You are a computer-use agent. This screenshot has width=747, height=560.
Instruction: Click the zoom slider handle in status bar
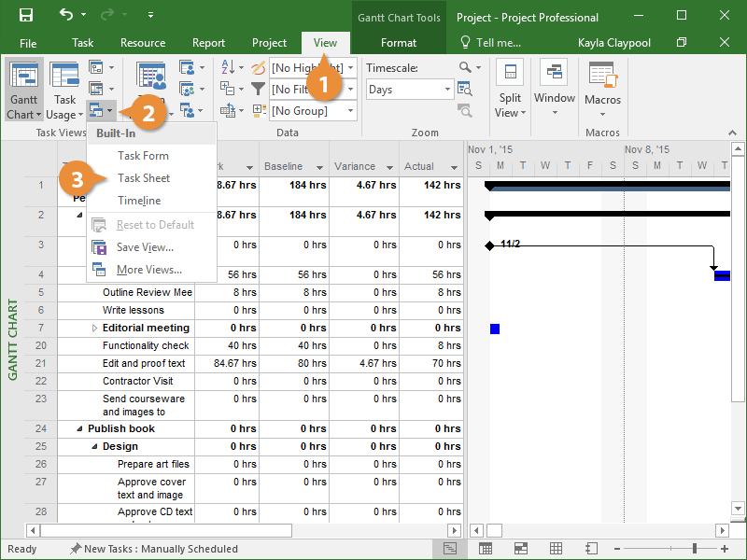click(x=695, y=549)
